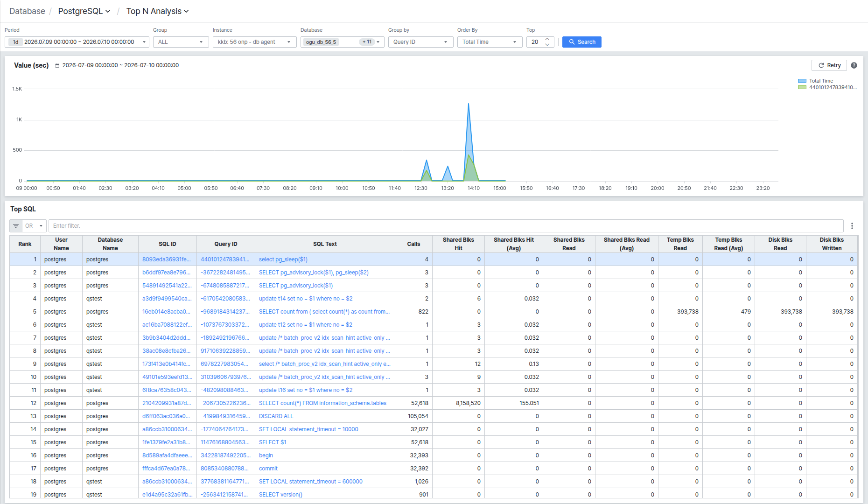Open the Top N Analysis menu

[x=158, y=11]
